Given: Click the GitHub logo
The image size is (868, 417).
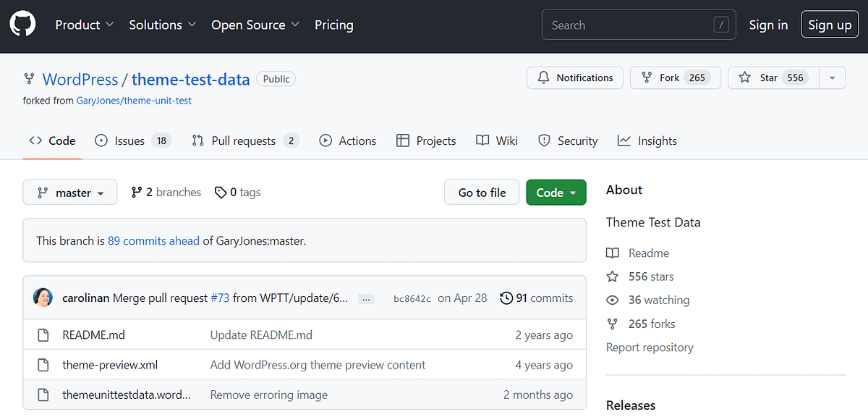Looking at the screenshot, I should click(22, 23).
